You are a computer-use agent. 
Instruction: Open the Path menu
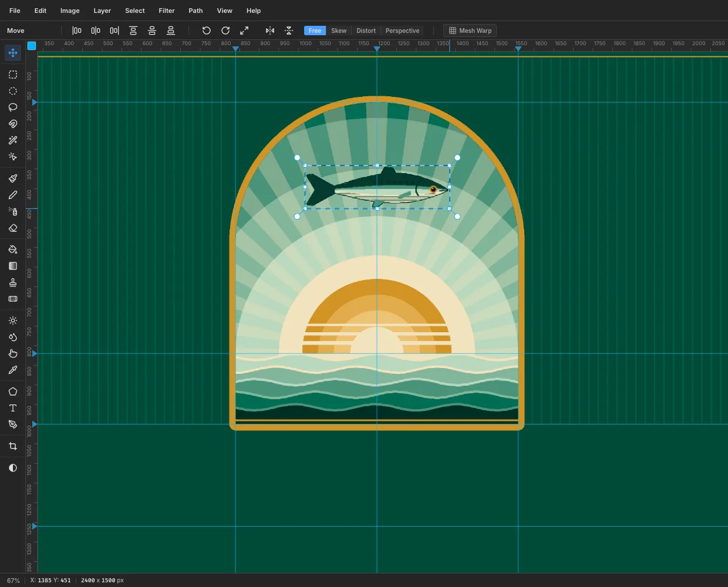point(196,11)
